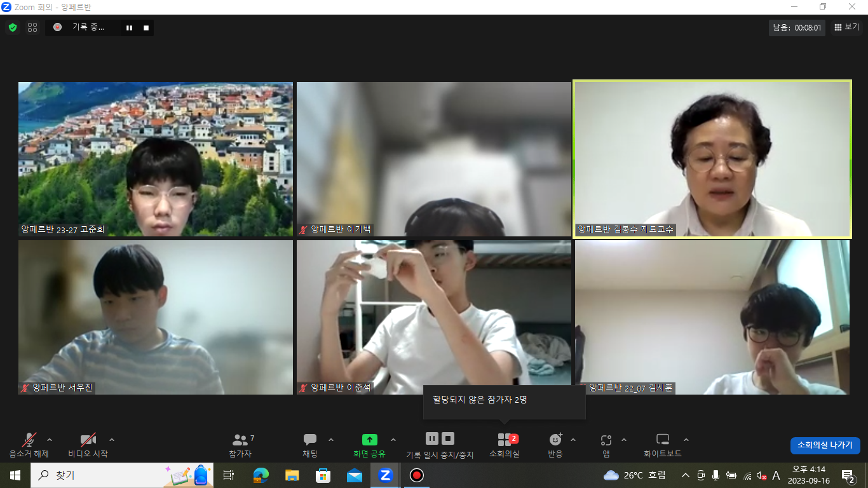The width and height of the screenshot is (868, 488).
Task: Click the muted mic icon on 이준석's tile
Action: pyautogui.click(x=304, y=388)
